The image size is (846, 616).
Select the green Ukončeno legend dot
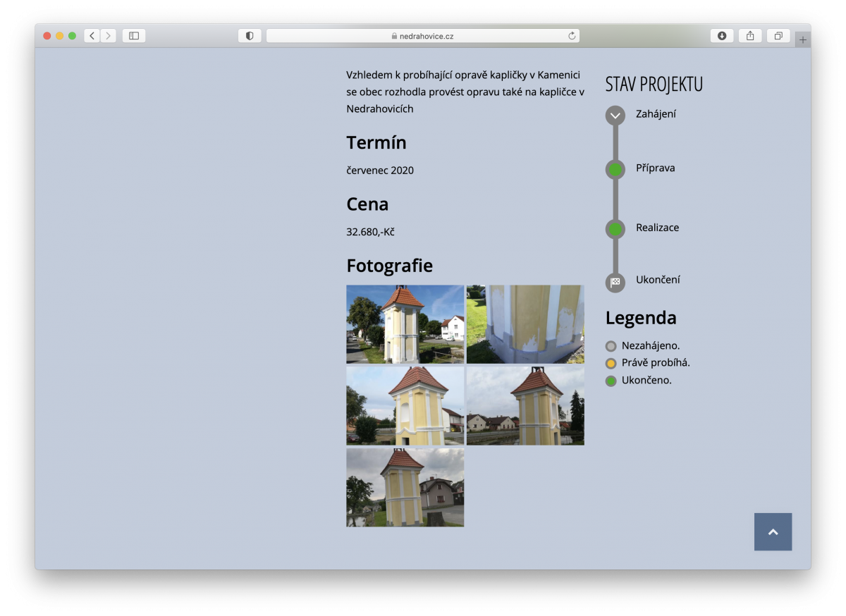[611, 380]
